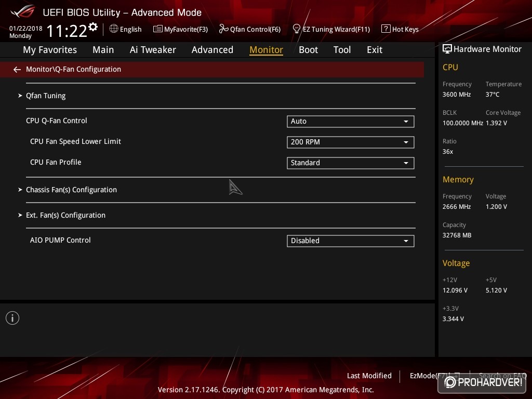The height and width of the screenshot is (399, 532).
Task: Click the ROG logo icon
Action: click(x=23, y=11)
